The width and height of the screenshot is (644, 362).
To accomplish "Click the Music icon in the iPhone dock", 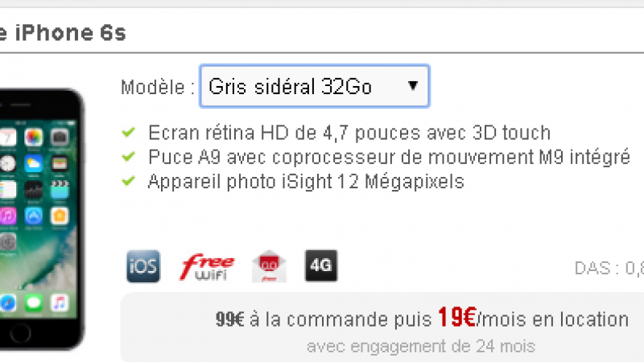I will (x=60, y=303).
